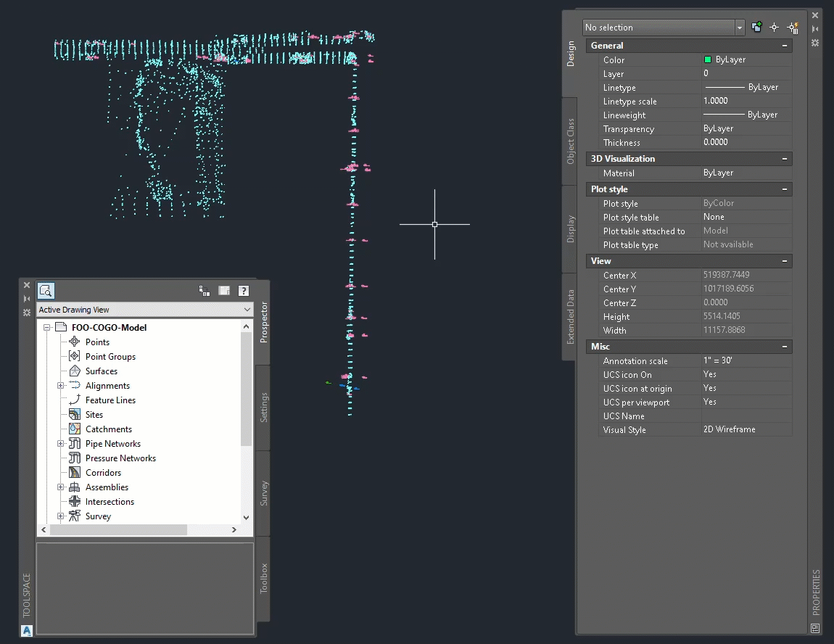This screenshot has width=834, height=644.
Task: Expand the Pipe Networks tree node
Action: tap(61, 443)
